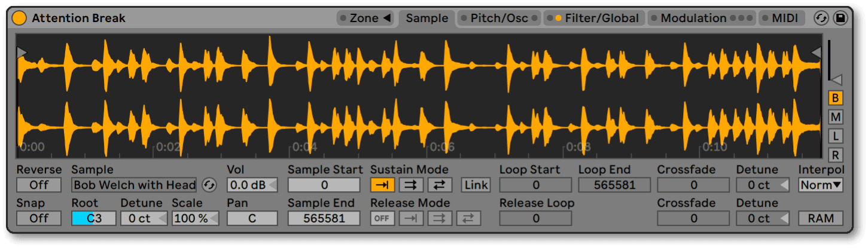Open the Interpol Norm dropdown

click(x=821, y=185)
